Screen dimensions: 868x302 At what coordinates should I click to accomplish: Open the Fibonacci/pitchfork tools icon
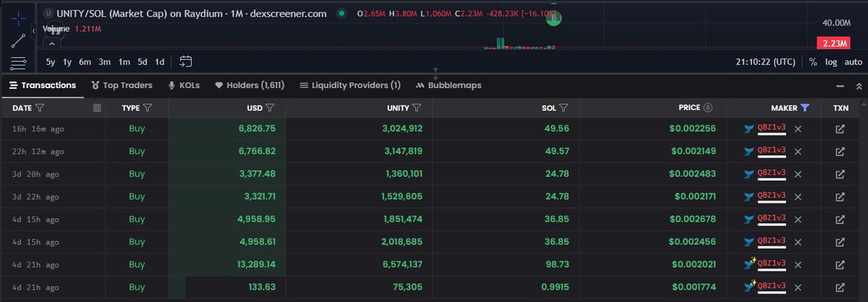click(x=19, y=63)
